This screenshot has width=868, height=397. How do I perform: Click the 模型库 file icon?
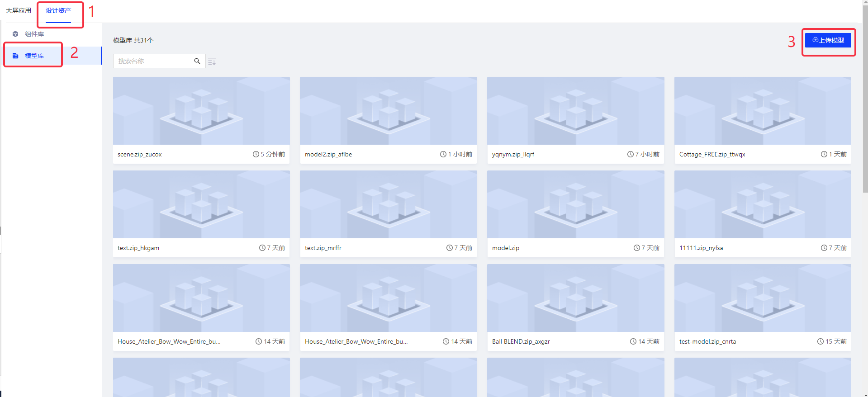click(x=15, y=56)
